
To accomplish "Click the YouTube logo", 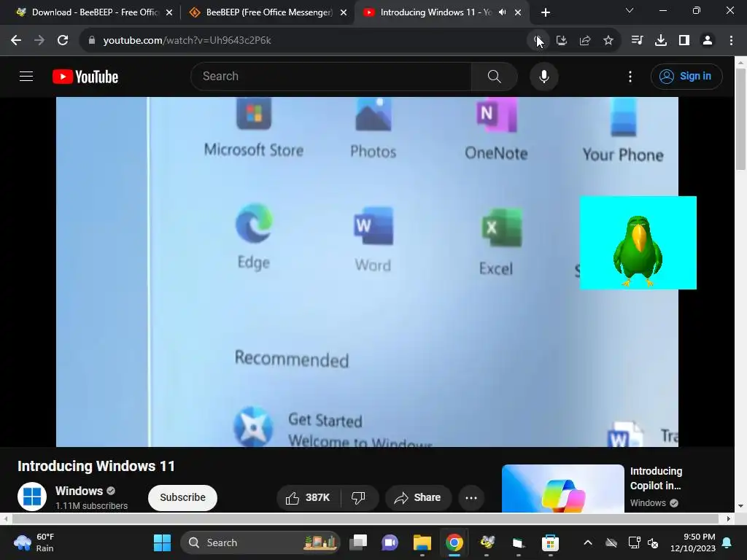I will 85,77.
